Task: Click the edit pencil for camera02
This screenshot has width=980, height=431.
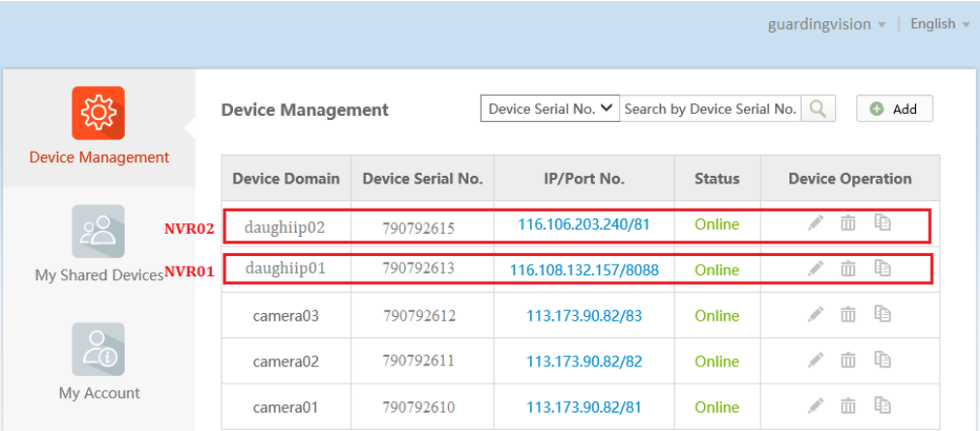Action: [817, 360]
